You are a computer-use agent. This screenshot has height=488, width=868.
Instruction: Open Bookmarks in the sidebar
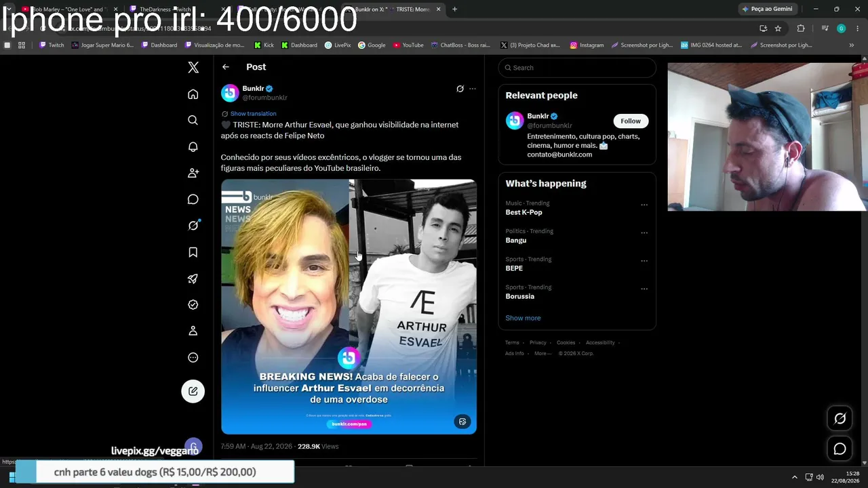tap(193, 252)
